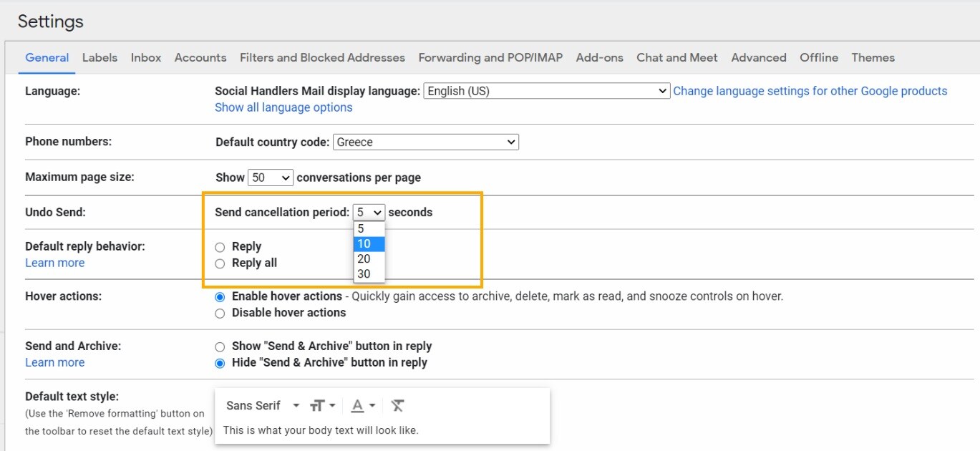Click the Remove Formatting icon
The height and width of the screenshot is (451, 980).
[x=397, y=404]
